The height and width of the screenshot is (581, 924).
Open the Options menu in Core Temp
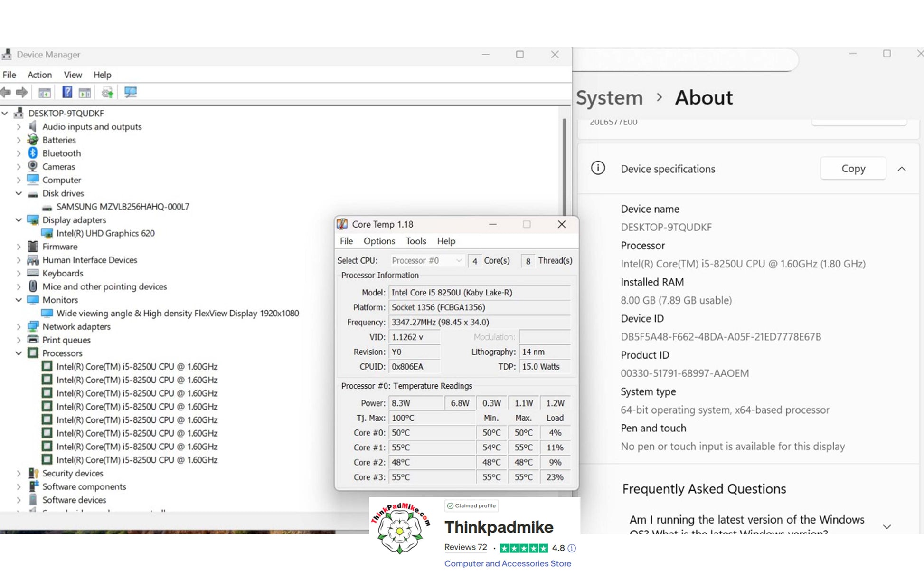tap(378, 241)
